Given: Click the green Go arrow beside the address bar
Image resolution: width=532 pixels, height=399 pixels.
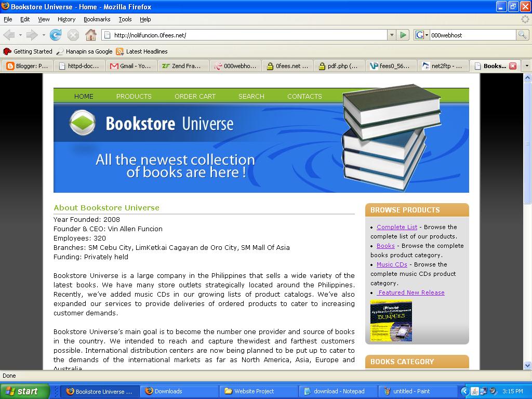Looking at the screenshot, I should pos(403,35).
